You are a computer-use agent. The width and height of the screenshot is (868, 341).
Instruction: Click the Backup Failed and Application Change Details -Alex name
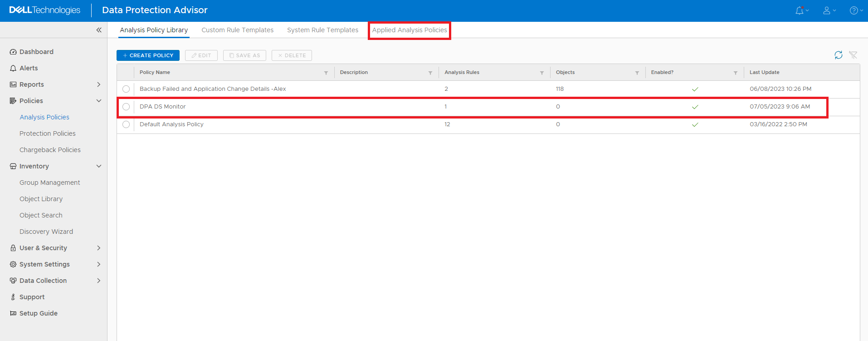(213, 89)
